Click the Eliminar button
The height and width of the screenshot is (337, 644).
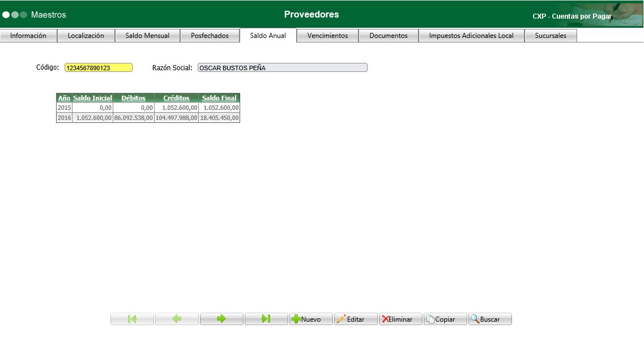tap(400, 319)
